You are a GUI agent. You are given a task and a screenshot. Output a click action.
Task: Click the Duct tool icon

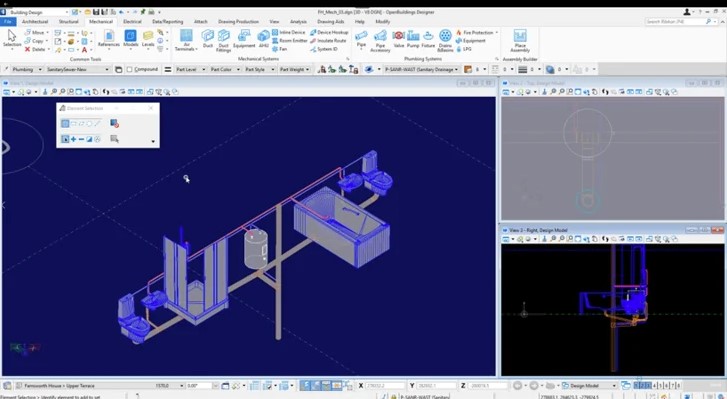click(x=208, y=38)
